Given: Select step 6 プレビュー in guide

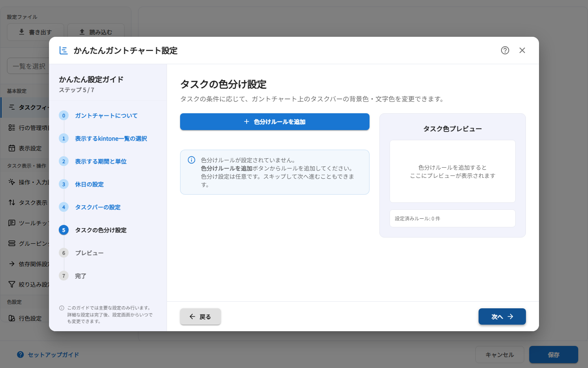Looking at the screenshot, I should [89, 253].
